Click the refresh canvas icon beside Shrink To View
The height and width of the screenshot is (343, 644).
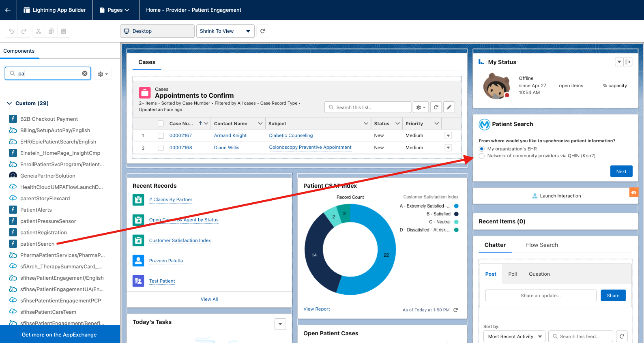click(x=263, y=31)
